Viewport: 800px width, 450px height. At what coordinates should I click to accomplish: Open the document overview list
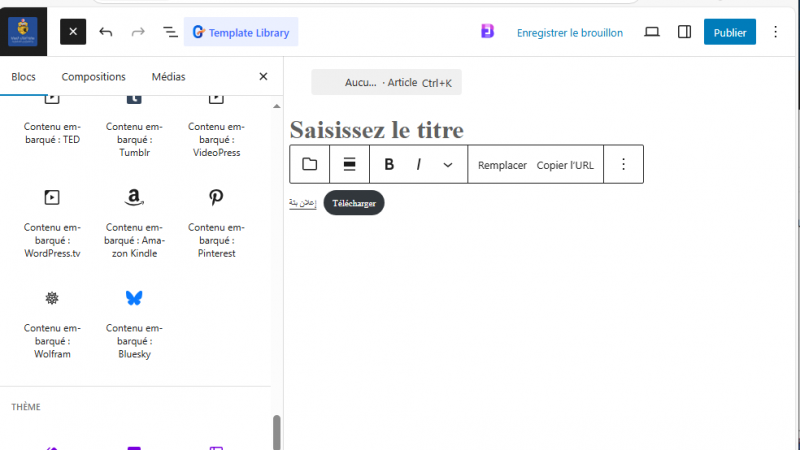[x=170, y=32]
